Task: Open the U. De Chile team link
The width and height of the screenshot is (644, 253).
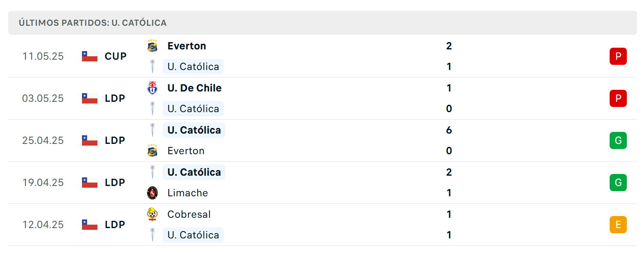Action: [x=194, y=88]
